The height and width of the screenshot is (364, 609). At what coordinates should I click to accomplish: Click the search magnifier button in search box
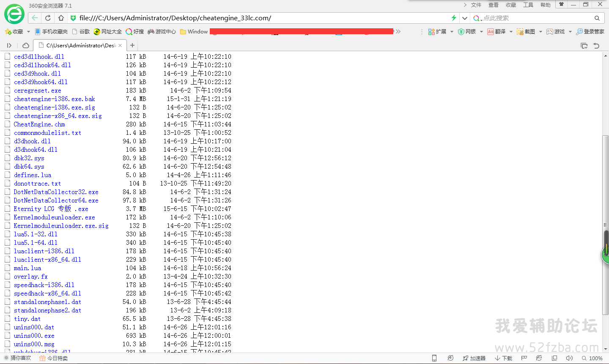(597, 18)
